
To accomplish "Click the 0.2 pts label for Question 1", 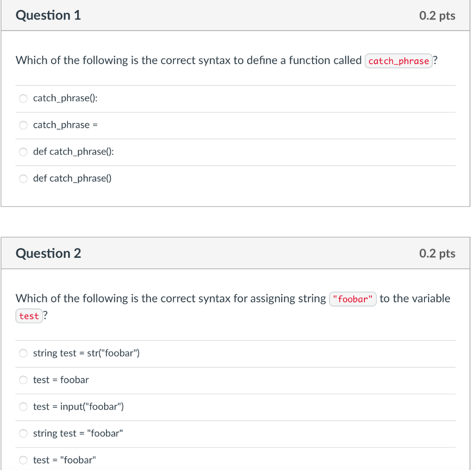I will click(436, 15).
